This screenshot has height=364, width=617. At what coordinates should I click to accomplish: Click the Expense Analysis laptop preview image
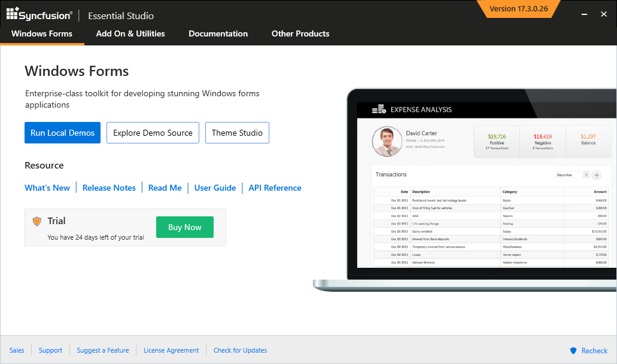pyautogui.click(x=465, y=190)
